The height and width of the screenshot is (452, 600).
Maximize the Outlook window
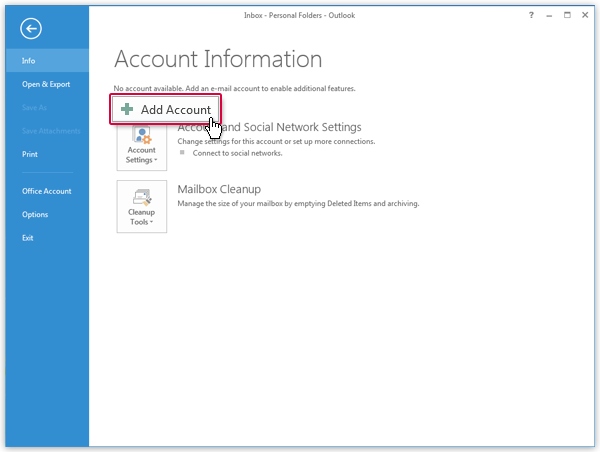tap(567, 15)
